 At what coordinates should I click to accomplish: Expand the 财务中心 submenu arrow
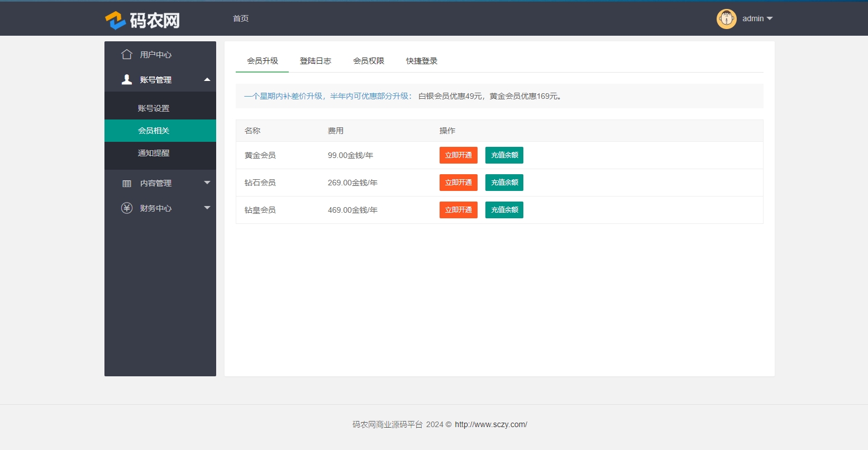tap(207, 208)
